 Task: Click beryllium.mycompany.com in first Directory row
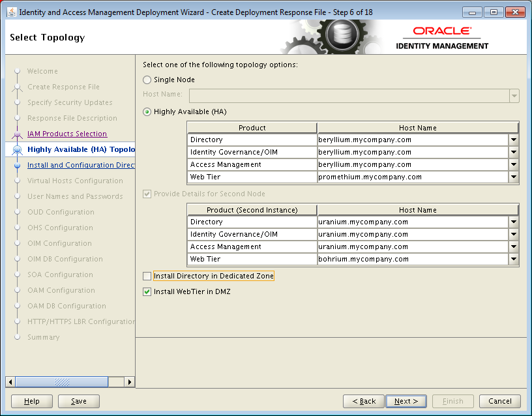point(413,140)
